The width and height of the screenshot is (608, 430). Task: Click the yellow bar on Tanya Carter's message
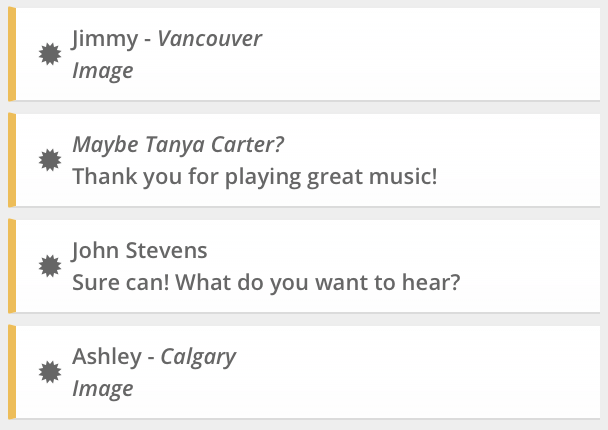point(12,160)
